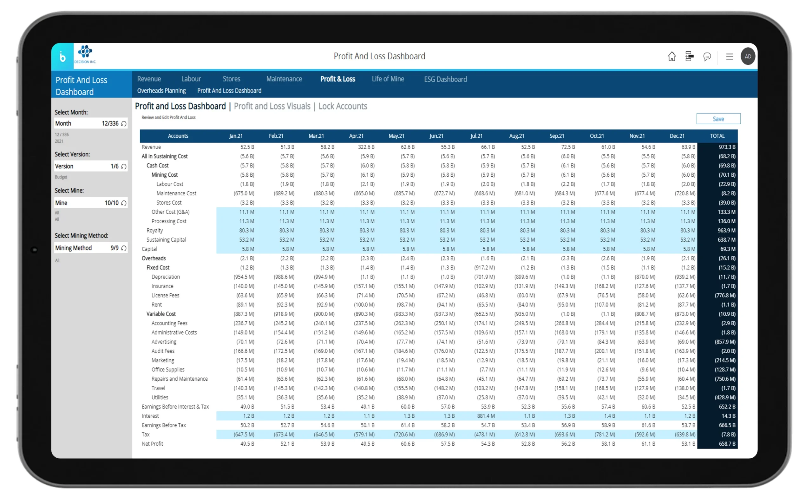Viewport: 812px width, 504px height.
Task: Reset the Mining Method selector icon
Action: [x=124, y=248]
